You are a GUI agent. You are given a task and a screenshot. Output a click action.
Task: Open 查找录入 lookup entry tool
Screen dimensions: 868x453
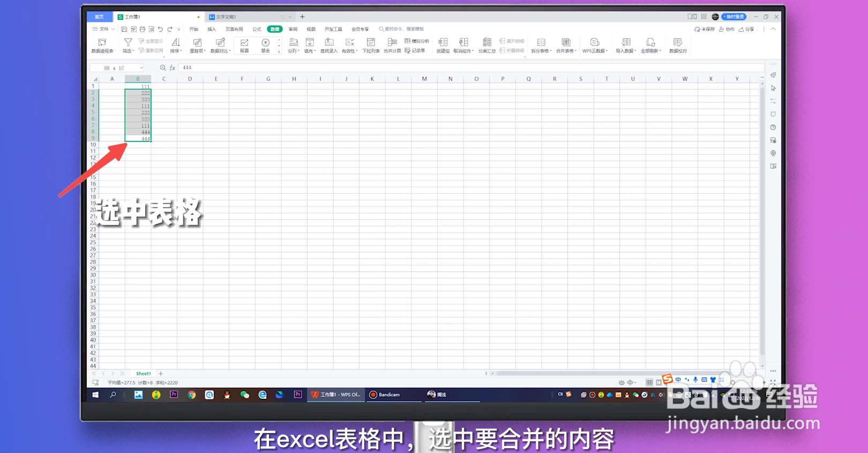(x=329, y=46)
